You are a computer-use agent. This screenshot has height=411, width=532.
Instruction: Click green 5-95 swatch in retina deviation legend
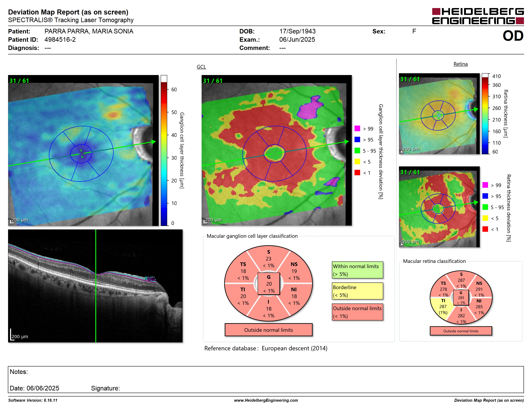[x=485, y=207]
